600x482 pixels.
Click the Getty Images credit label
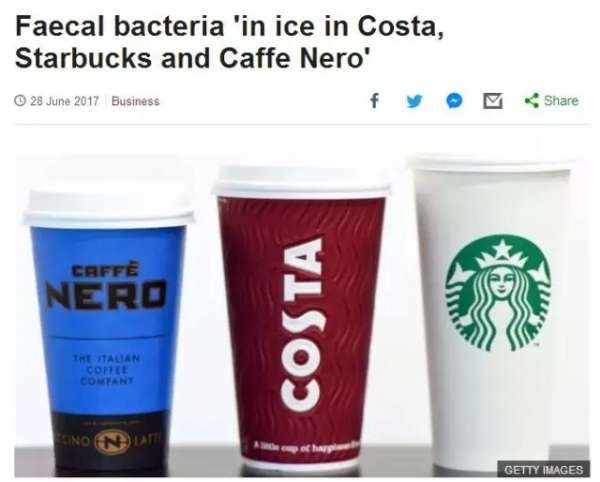click(x=544, y=469)
